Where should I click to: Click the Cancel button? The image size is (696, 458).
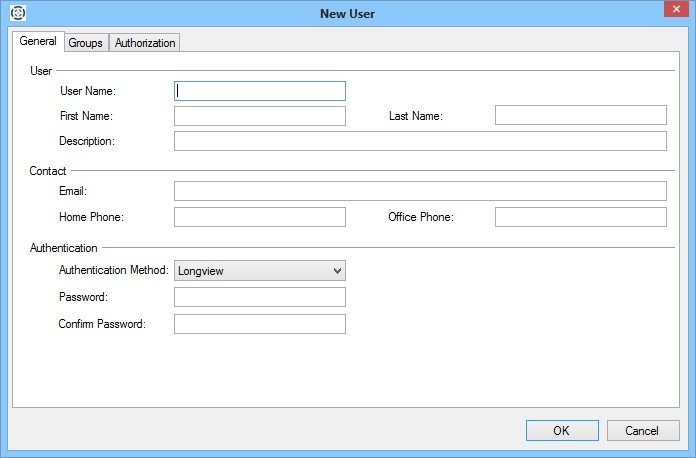[x=643, y=430]
